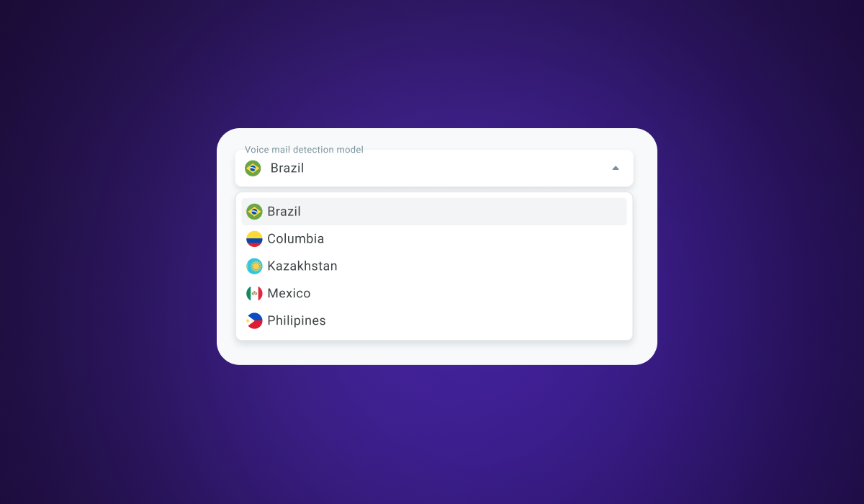This screenshot has height=504, width=864.
Task: Click the Kazakhstan flag icon
Action: click(254, 266)
